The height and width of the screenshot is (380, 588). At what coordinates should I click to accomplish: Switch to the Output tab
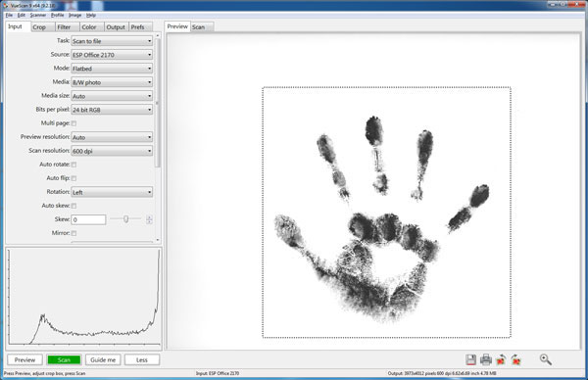click(x=116, y=27)
